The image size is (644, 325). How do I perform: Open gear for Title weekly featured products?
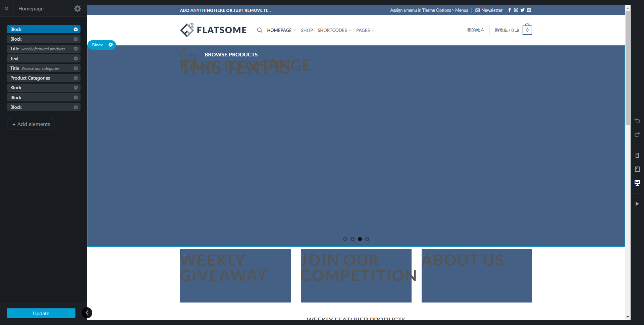(76, 49)
